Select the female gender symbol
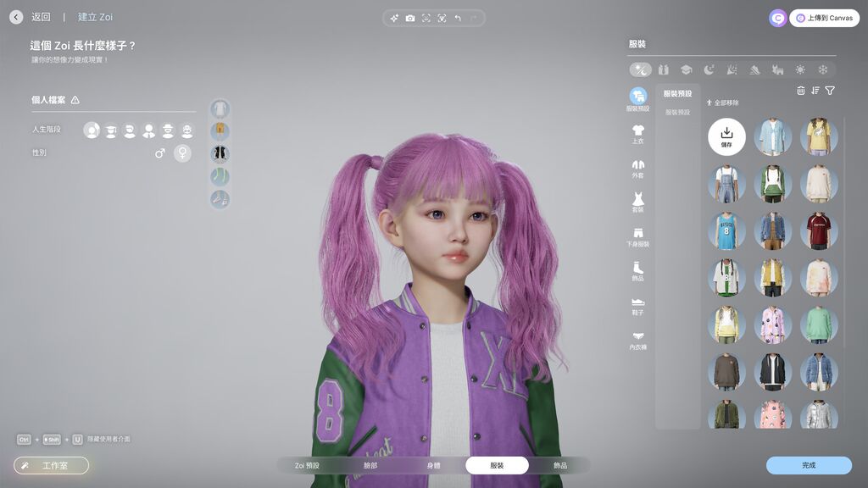 tap(182, 153)
